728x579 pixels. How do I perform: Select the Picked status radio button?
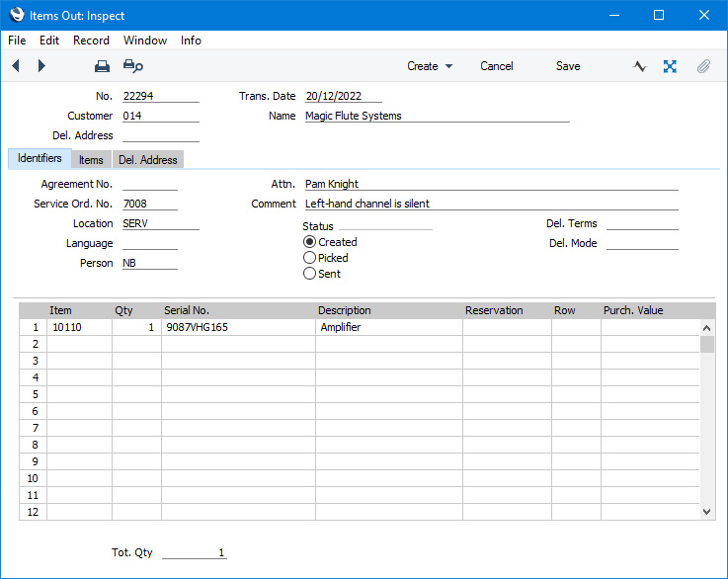310,258
